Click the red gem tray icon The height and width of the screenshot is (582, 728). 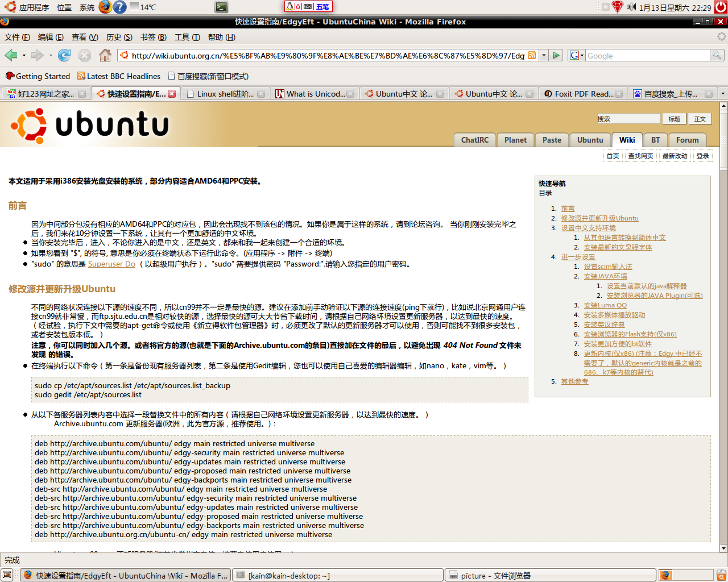[x=618, y=7]
